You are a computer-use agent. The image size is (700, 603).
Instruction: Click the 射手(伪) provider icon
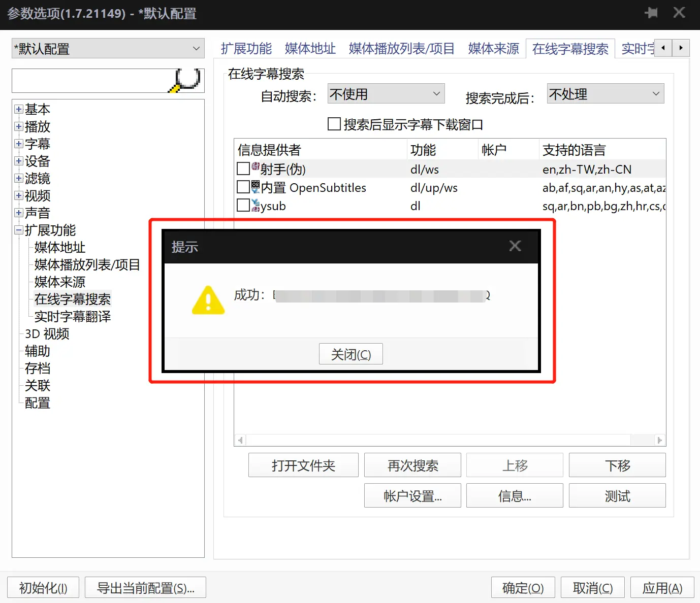pos(256,166)
